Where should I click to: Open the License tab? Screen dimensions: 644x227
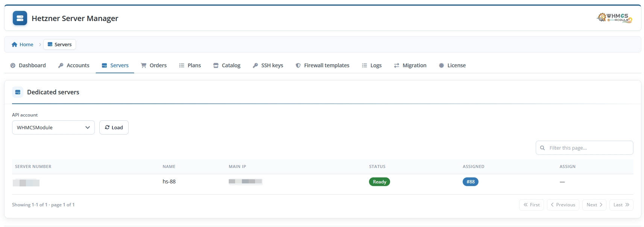(452, 65)
